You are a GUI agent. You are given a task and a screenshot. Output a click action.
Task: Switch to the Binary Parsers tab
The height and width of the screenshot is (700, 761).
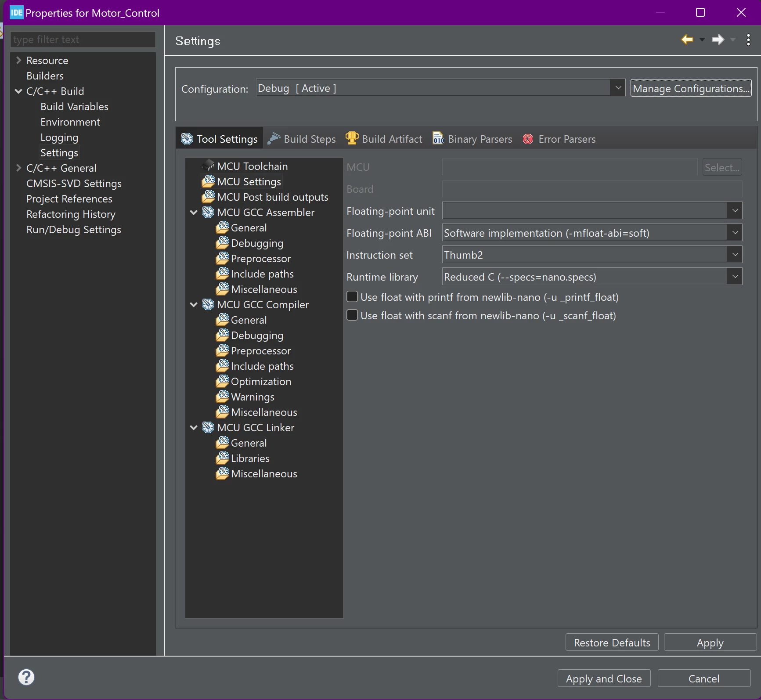[472, 139]
